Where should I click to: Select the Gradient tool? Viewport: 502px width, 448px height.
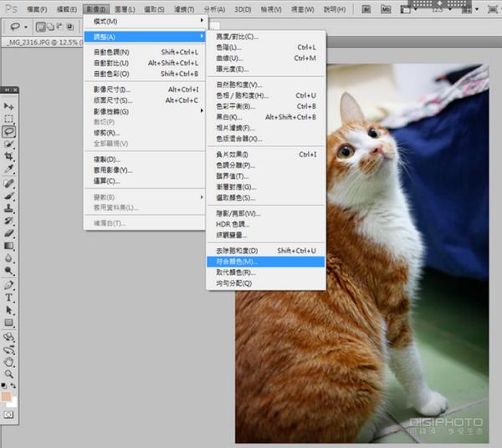click(9, 246)
